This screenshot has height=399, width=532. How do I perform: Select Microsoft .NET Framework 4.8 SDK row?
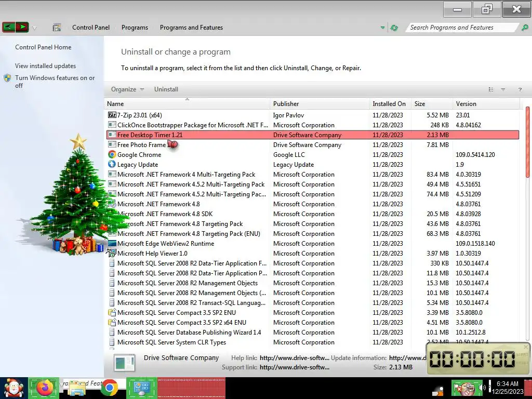click(x=312, y=214)
